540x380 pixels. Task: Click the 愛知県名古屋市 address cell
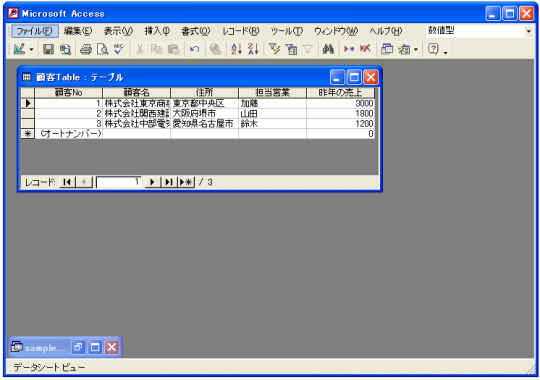204,123
